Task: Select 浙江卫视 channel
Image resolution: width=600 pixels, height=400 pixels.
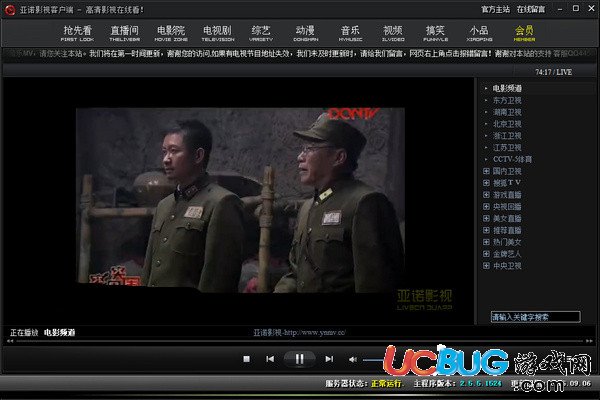Action: click(x=507, y=136)
